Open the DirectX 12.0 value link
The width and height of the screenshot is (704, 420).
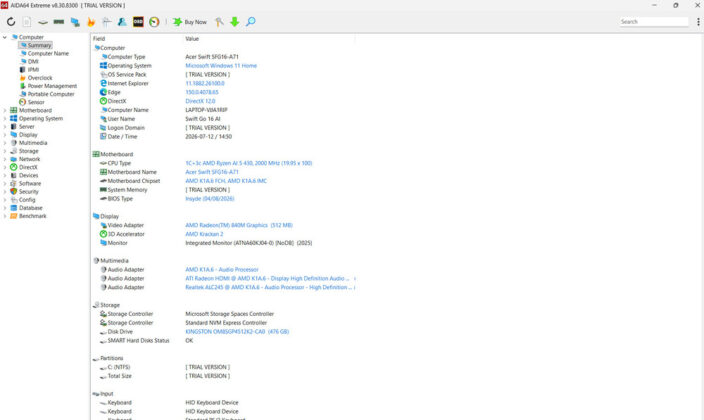pos(200,101)
